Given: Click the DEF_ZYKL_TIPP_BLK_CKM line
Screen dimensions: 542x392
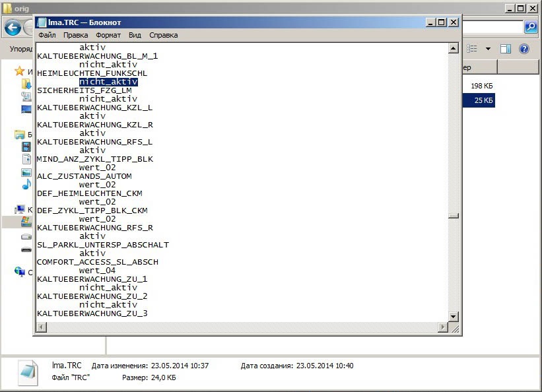Looking at the screenshot, I should 92,211.
